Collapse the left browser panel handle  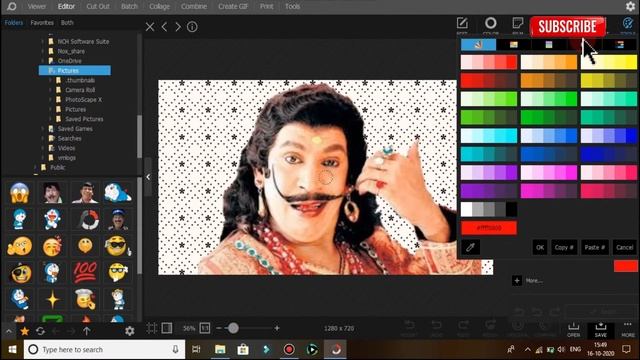148,177
